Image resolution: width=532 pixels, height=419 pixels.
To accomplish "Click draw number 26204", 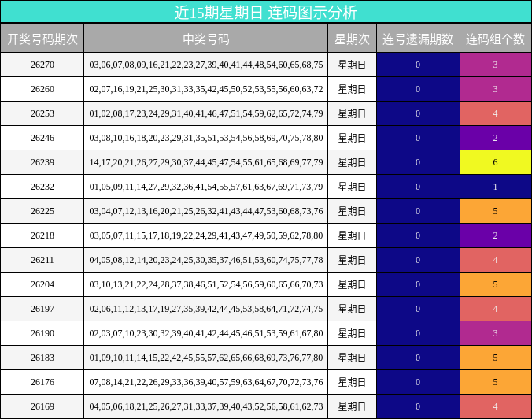I will click(42, 284).
